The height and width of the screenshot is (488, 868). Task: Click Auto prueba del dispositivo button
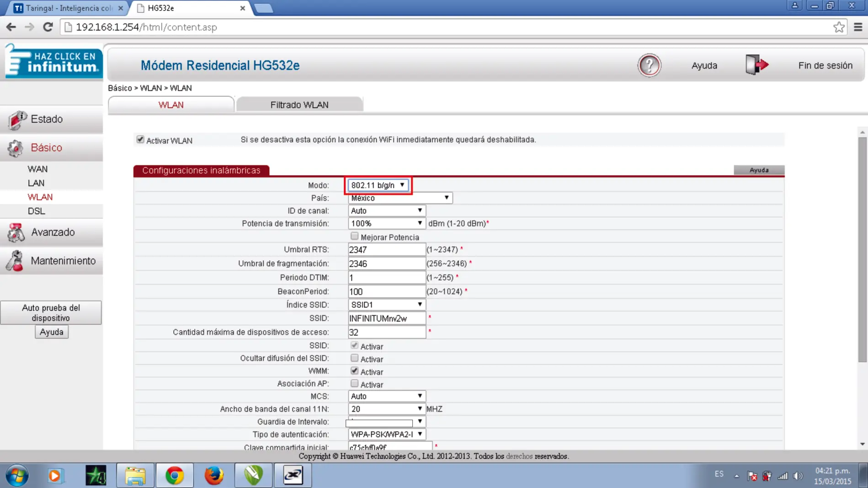coord(51,313)
